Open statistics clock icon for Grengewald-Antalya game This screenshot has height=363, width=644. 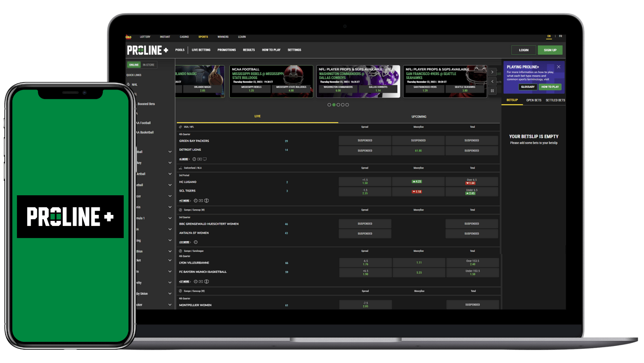point(196,242)
